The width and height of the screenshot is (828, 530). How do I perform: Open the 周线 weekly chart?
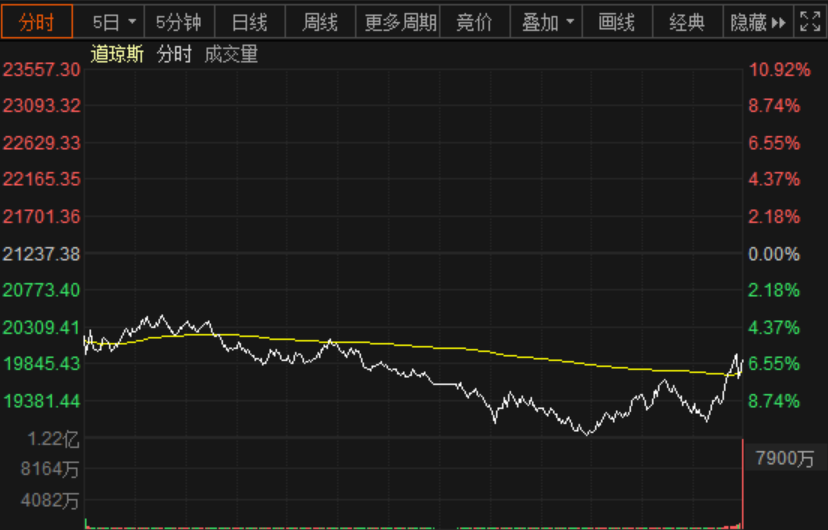320,23
